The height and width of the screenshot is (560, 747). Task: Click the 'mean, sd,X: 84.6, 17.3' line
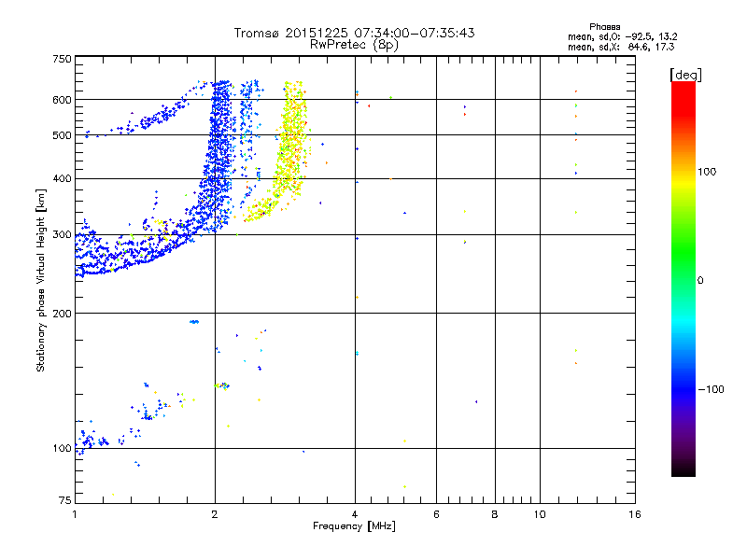coord(621,47)
